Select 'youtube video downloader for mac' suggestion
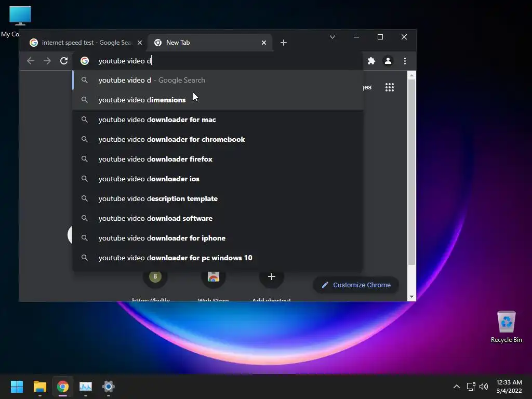The image size is (532, 399). (218, 119)
